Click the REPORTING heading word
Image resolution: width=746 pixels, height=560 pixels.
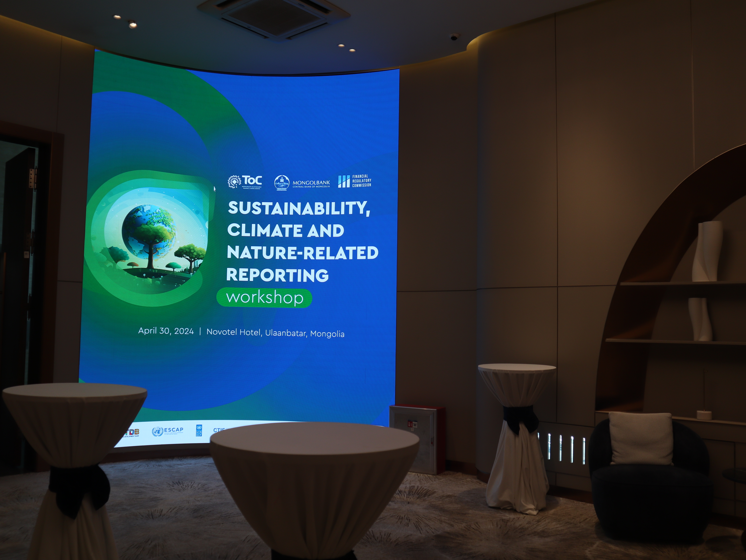pyautogui.click(x=277, y=275)
